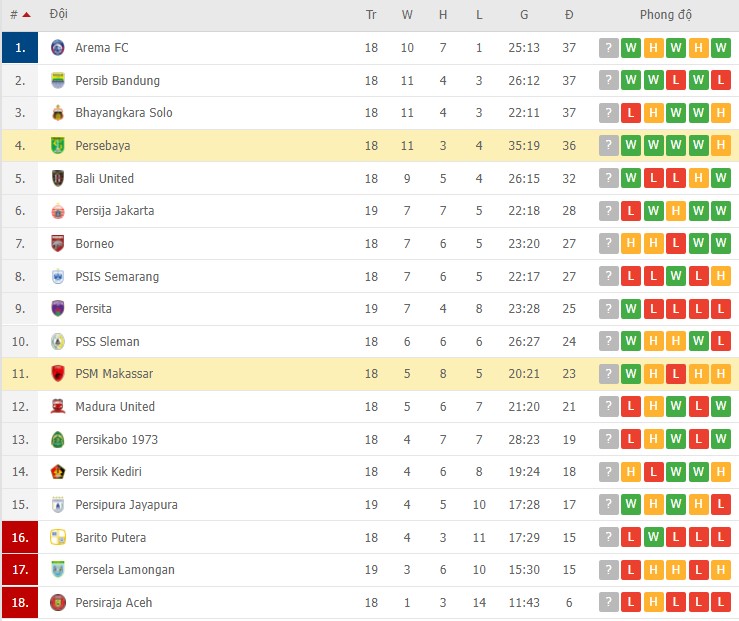Viewport: 739px width, 621px height.
Task: Open the Madura United team link
Action: [115, 407]
